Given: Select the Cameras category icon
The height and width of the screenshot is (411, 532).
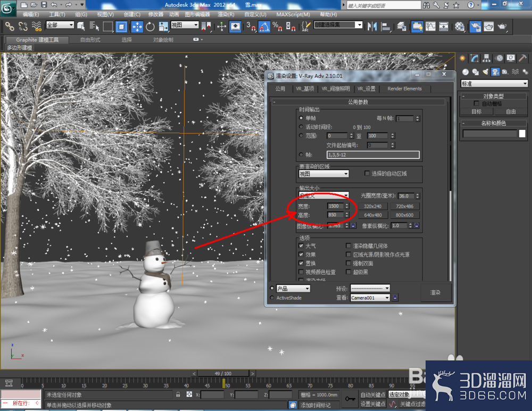Looking at the screenshot, I should tap(495, 72).
